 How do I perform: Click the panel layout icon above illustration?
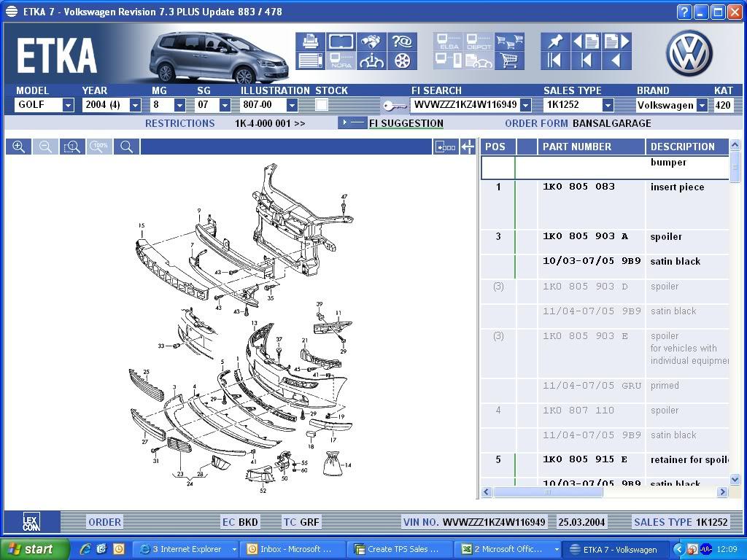pos(446,147)
